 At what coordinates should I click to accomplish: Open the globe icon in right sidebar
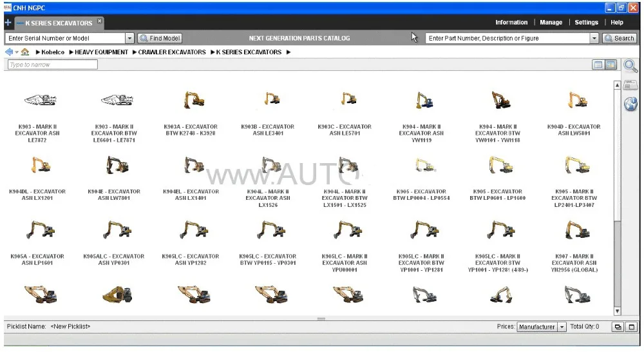pyautogui.click(x=630, y=104)
